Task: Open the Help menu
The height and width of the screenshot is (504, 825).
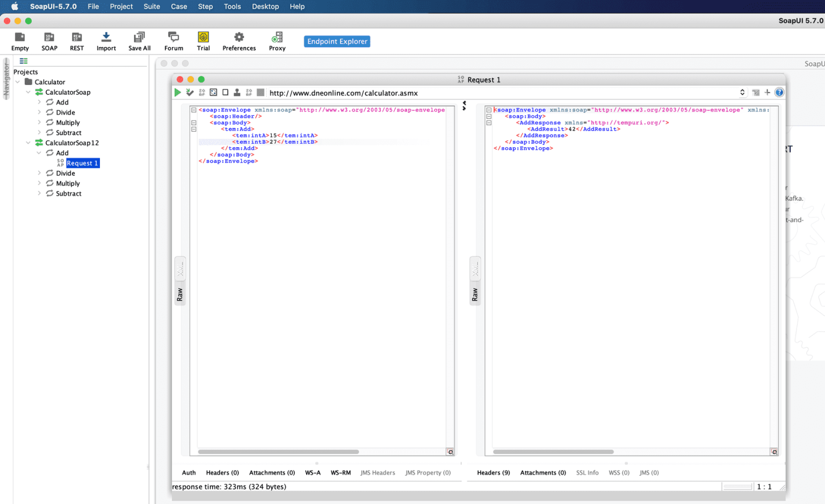Action: pyautogui.click(x=297, y=6)
